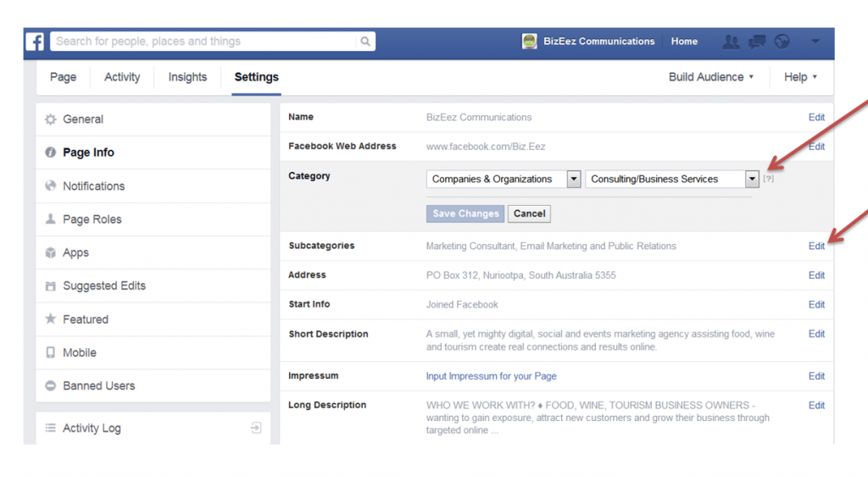Click Input Impressum for your Page link
This screenshot has height=477, width=868.
point(491,376)
